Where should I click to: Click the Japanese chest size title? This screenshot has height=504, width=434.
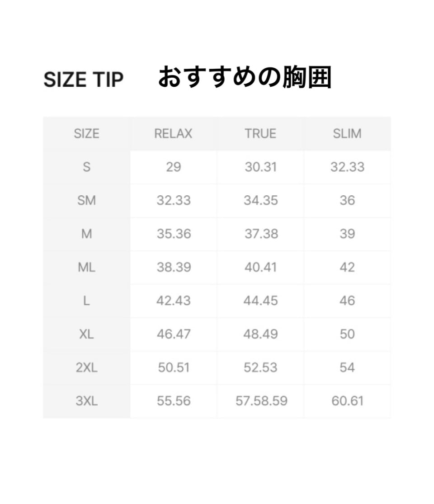pos(245,78)
